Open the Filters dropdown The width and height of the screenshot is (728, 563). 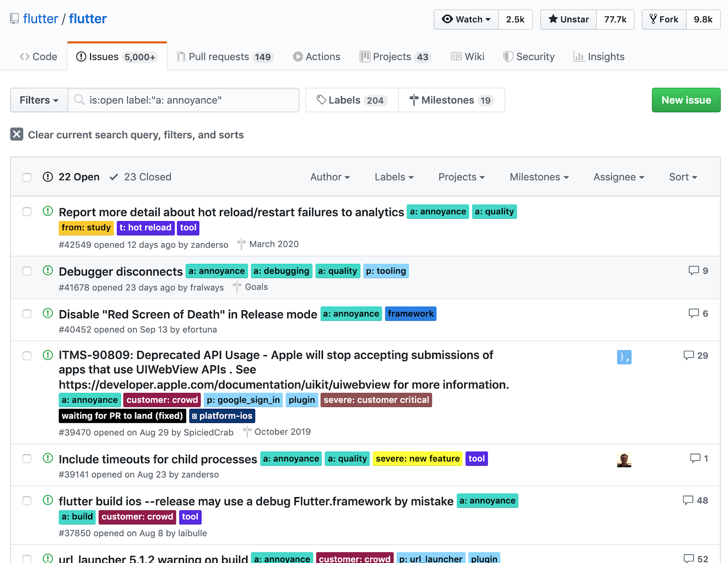[x=39, y=100]
